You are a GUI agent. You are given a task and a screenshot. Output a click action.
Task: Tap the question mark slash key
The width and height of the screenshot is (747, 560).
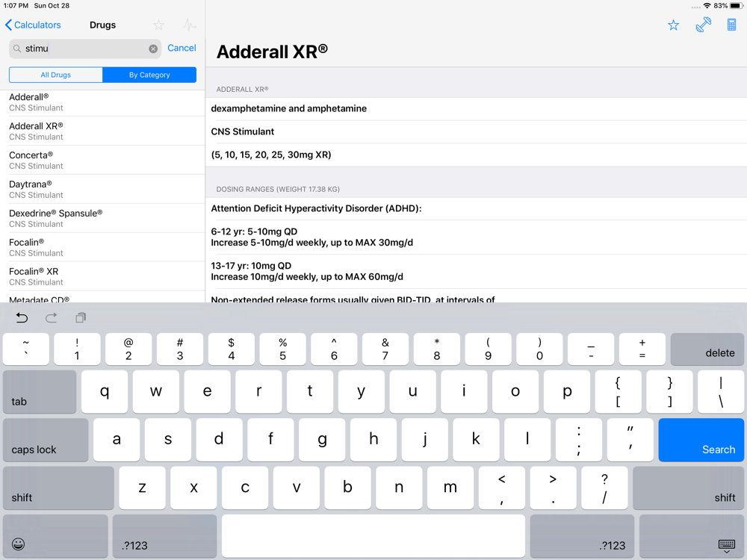pos(604,488)
